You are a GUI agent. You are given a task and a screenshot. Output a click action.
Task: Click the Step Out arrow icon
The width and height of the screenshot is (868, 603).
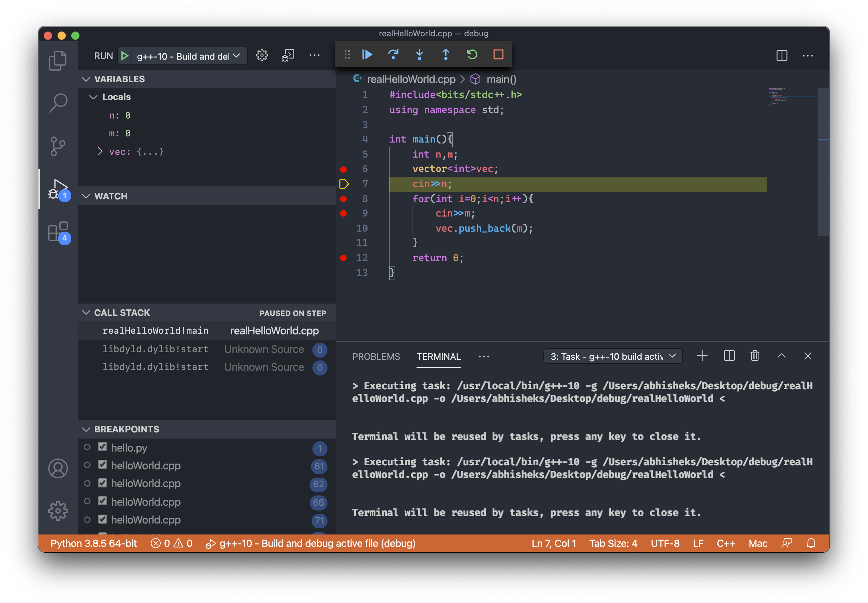pos(446,55)
